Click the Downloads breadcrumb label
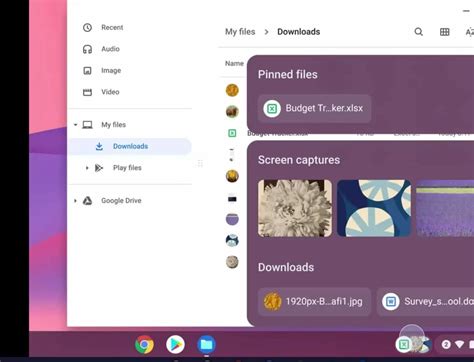Screen dimensions: 474x362 [x=299, y=32]
